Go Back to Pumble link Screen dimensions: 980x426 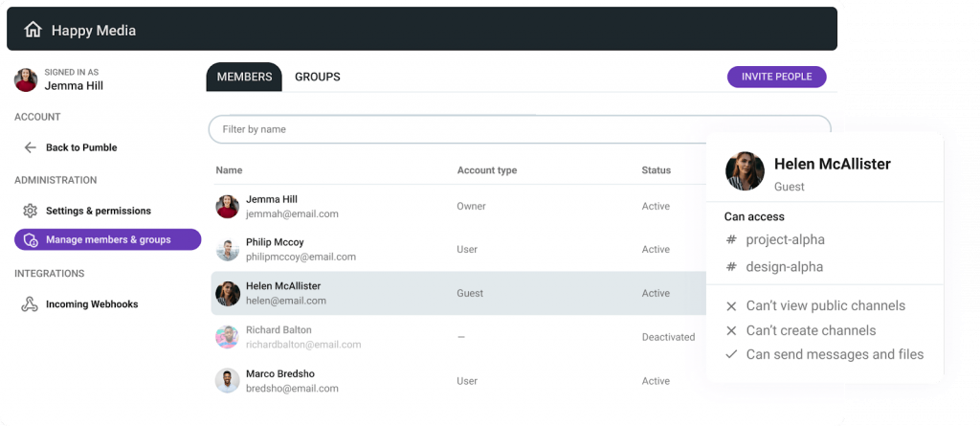[x=81, y=147]
